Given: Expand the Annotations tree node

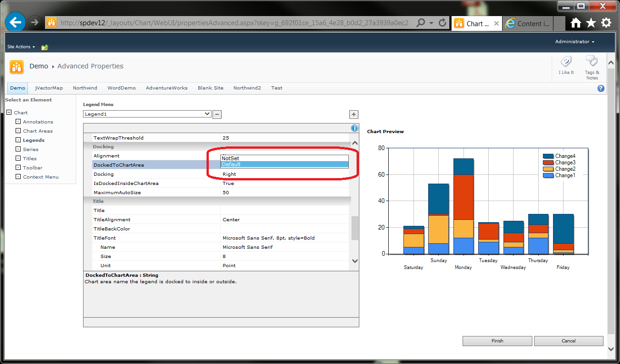Looking at the screenshot, I should click(x=18, y=122).
